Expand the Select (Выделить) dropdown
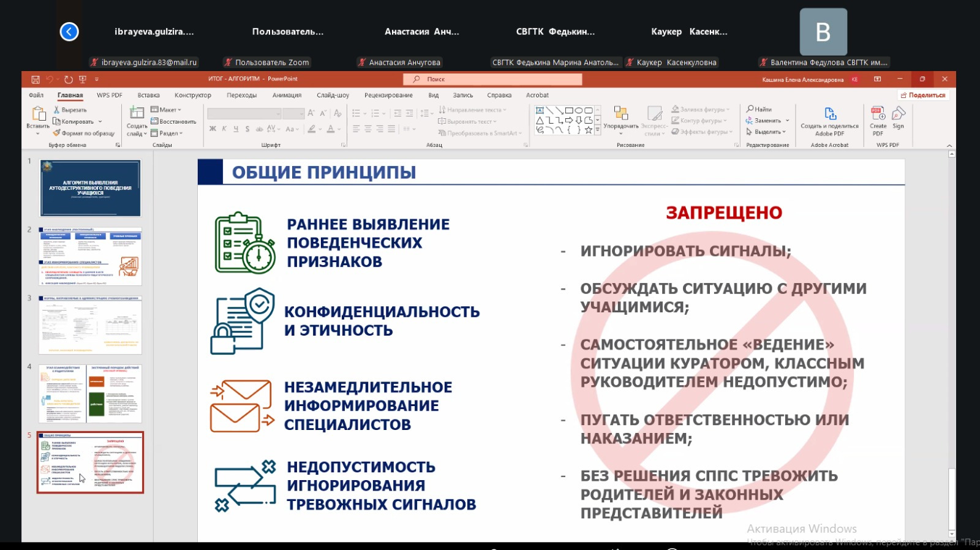 coord(784,132)
